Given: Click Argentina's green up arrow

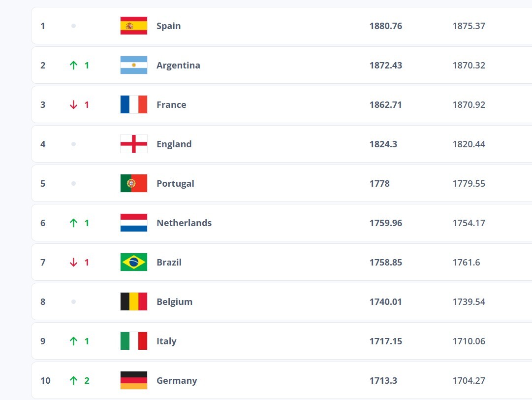Looking at the screenshot, I should click(x=74, y=65).
